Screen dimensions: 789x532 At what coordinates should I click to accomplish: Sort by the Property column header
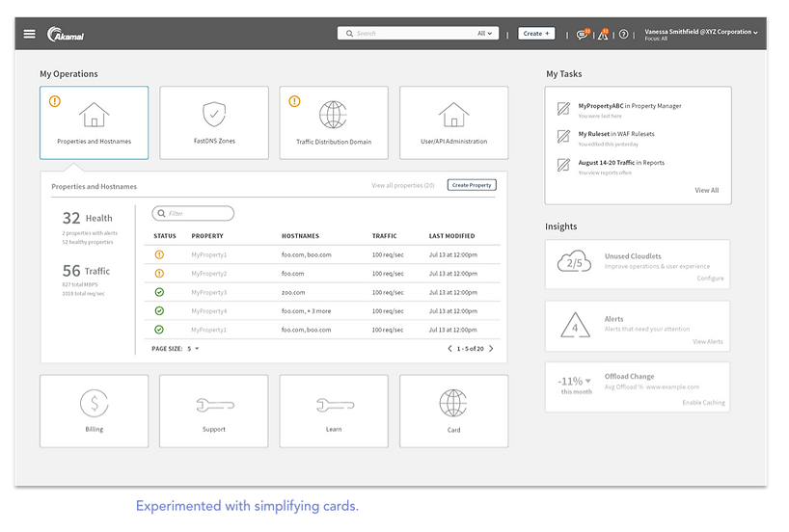point(207,236)
